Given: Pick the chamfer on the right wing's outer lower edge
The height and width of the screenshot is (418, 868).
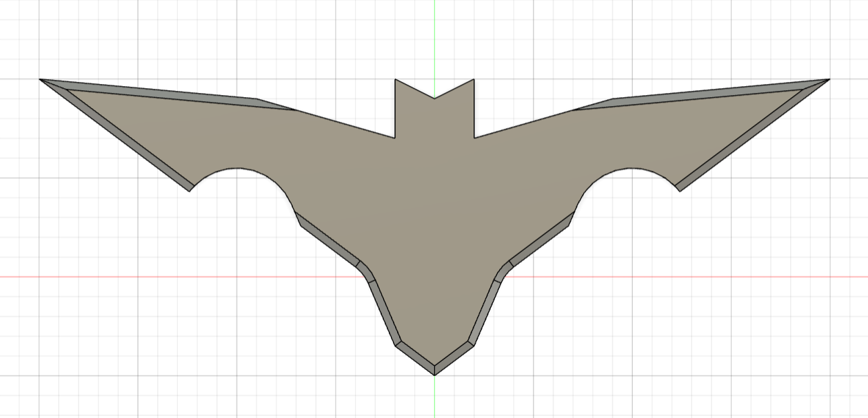Looking at the screenshot, I should tap(750, 138).
